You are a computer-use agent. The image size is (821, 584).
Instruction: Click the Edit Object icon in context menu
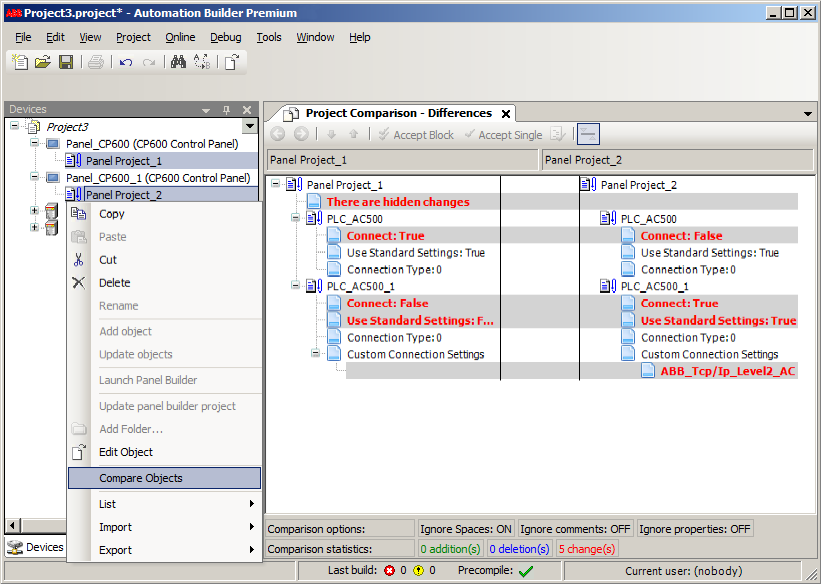(x=79, y=452)
